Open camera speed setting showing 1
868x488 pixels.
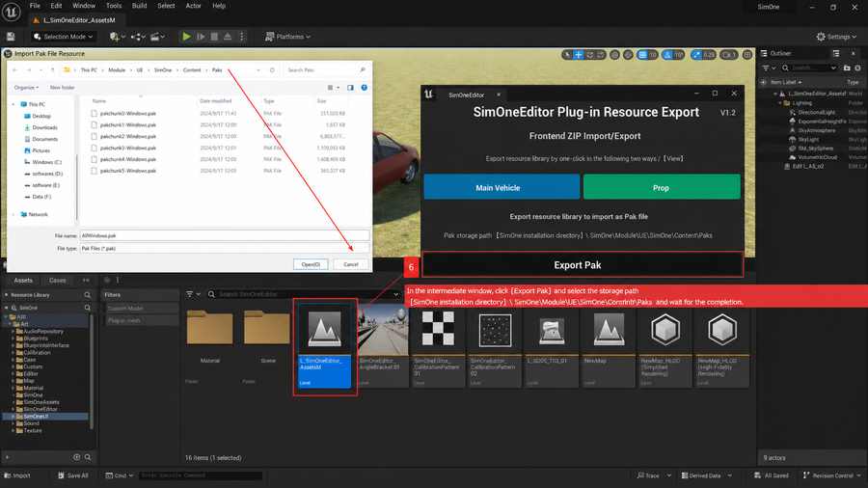pos(730,54)
